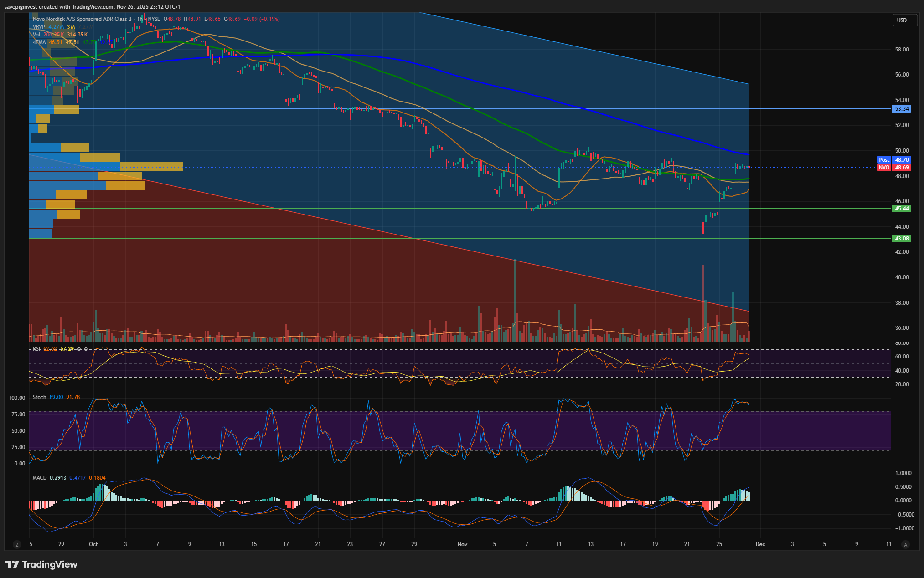The height and width of the screenshot is (578, 924).
Task: Click the 4EMA indicator label
Action: click(x=39, y=42)
